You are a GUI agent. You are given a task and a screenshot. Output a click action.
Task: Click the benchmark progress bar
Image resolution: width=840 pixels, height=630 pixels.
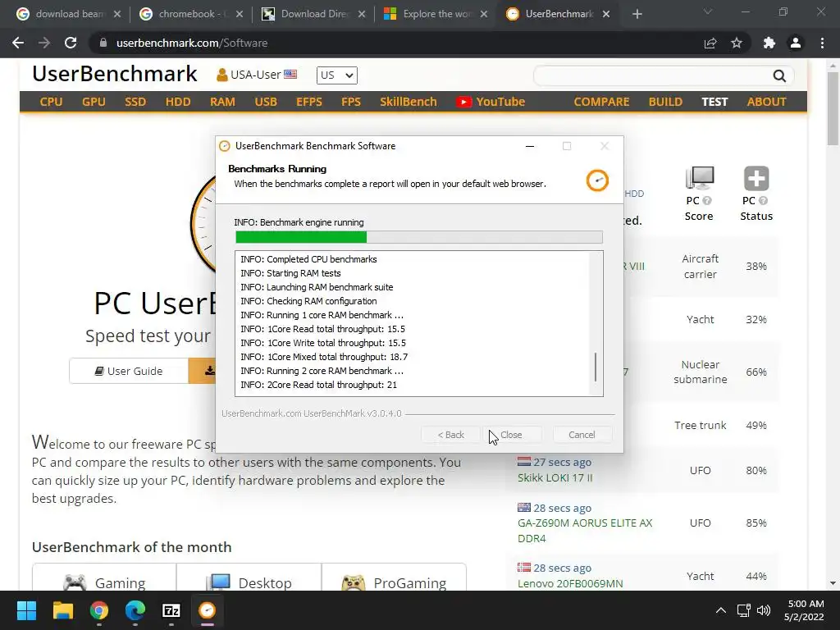point(419,237)
